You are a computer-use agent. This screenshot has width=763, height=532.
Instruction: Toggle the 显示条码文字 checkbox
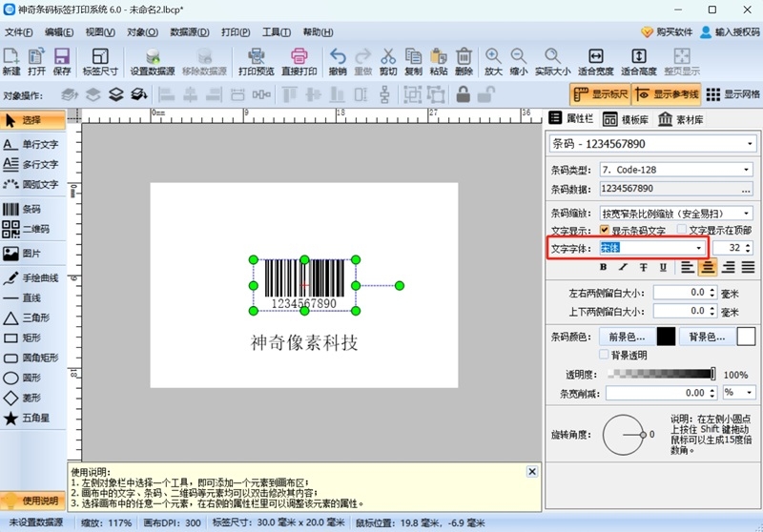605,231
